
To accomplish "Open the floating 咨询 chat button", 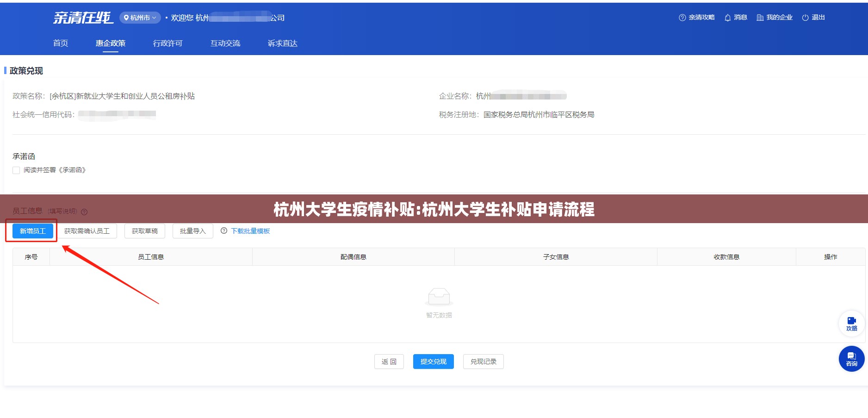I will [851, 359].
